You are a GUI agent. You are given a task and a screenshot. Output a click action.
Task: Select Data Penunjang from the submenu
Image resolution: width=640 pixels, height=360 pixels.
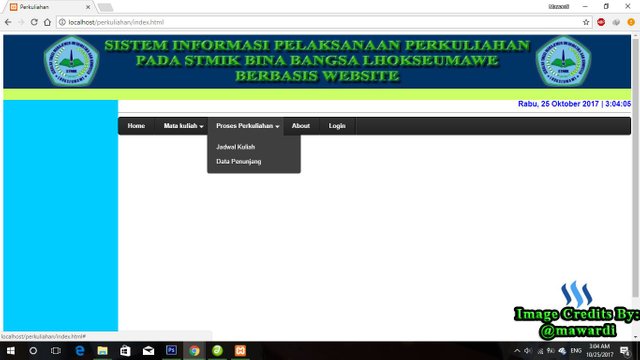(239, 161)
